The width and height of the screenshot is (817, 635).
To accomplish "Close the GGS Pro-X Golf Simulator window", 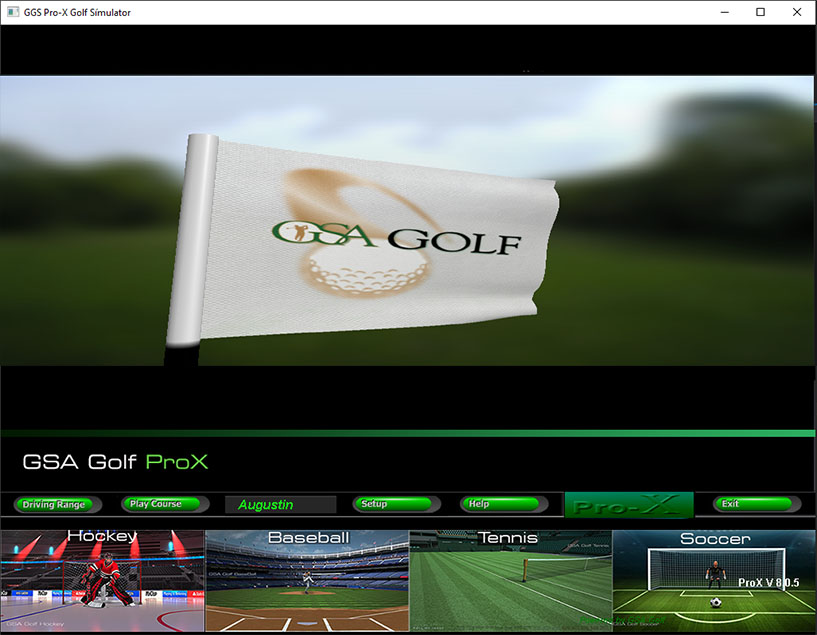I will click(797, 12).
